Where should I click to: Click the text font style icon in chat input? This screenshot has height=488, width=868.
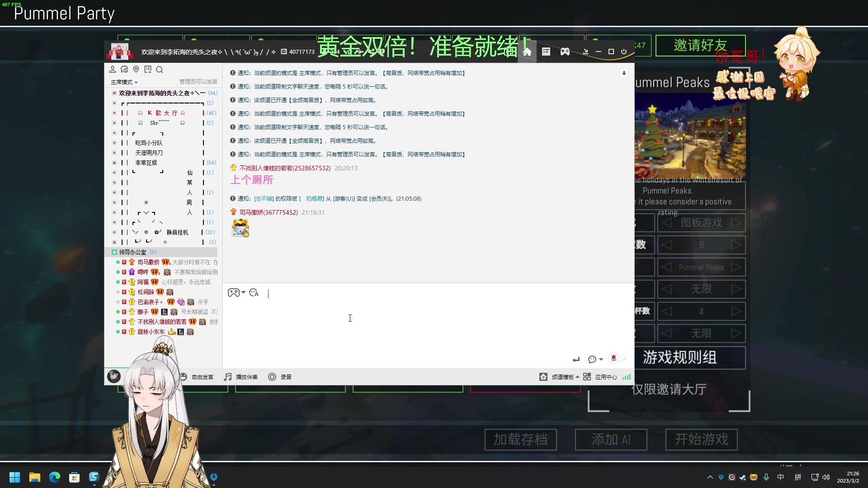click(x=254, y=293)
